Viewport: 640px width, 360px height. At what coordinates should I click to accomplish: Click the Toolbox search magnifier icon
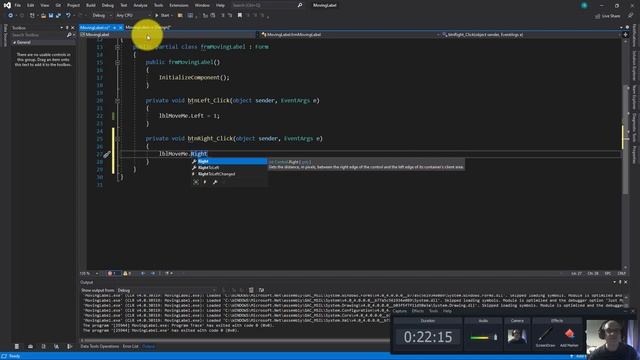[x=69, y=35]
